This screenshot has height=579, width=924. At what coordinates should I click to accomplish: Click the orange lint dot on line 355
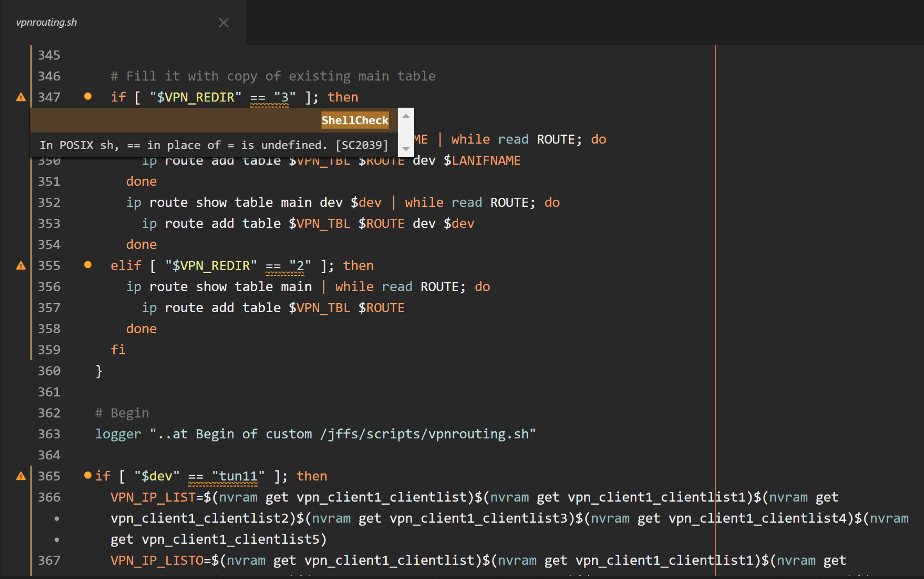coord(88,264)
